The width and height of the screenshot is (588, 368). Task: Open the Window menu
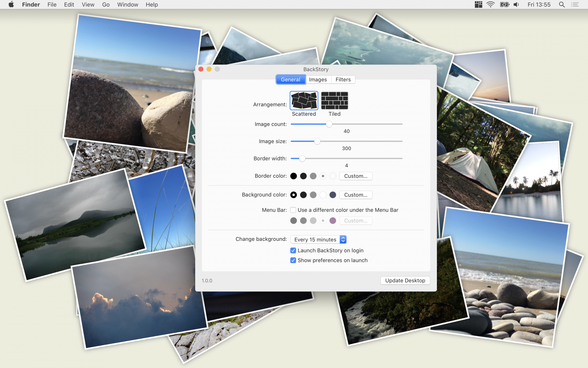point(128,5)
